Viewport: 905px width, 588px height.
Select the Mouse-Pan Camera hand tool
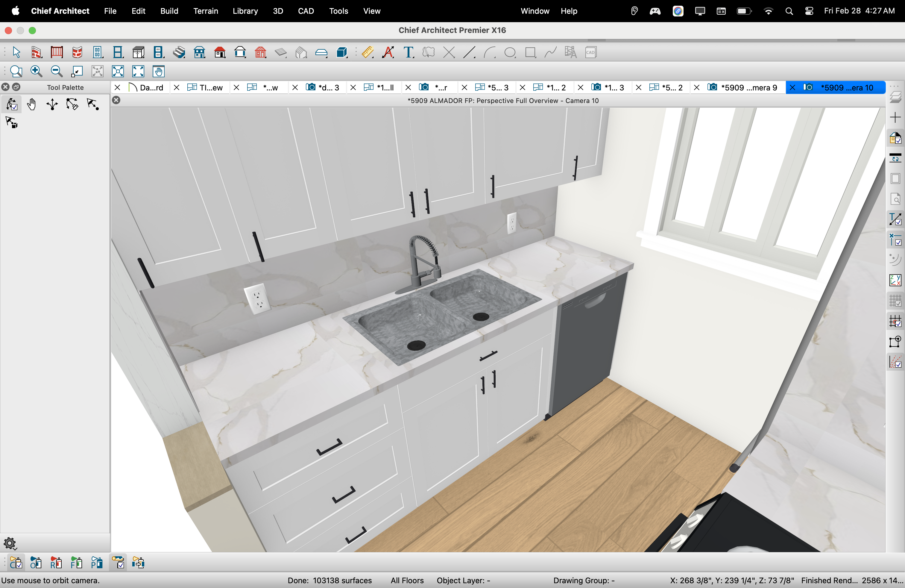click(31, 104)
